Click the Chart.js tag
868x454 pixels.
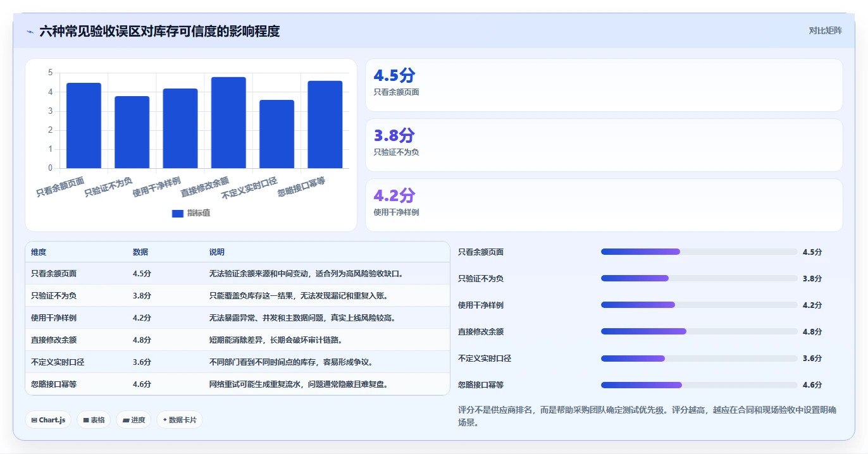click(48, 420)
